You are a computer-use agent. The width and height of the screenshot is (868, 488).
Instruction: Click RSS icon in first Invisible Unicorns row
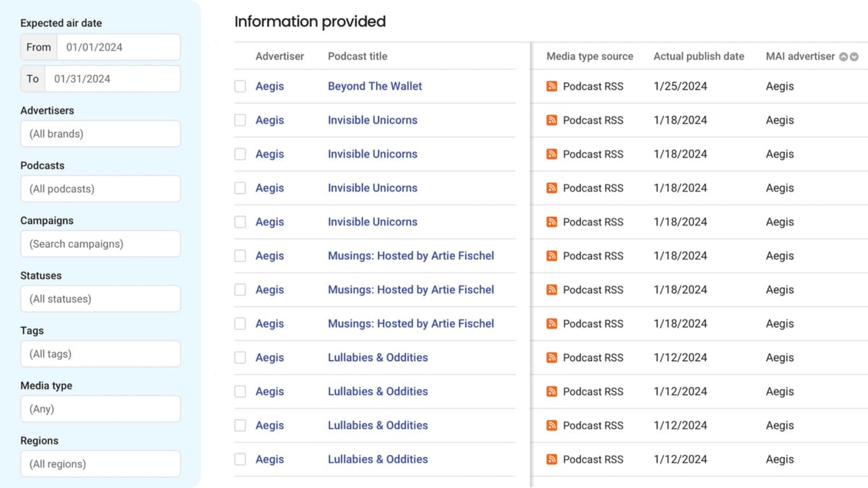(x=552, y=120)
